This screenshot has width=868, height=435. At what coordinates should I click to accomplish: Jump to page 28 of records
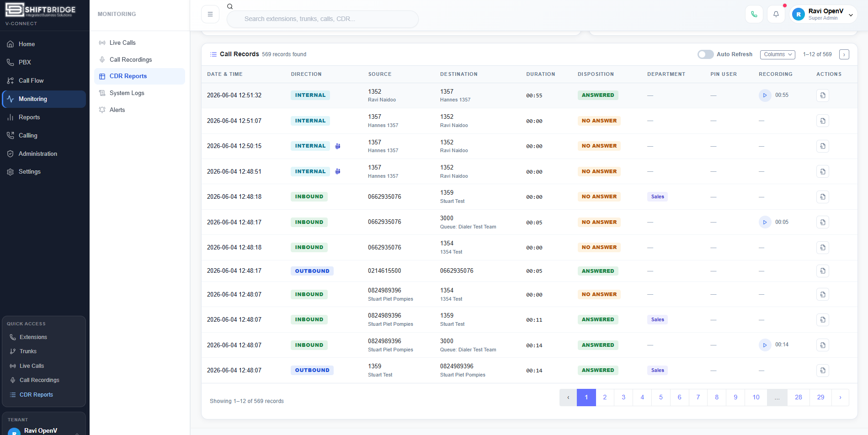click(x=799, y=397)
